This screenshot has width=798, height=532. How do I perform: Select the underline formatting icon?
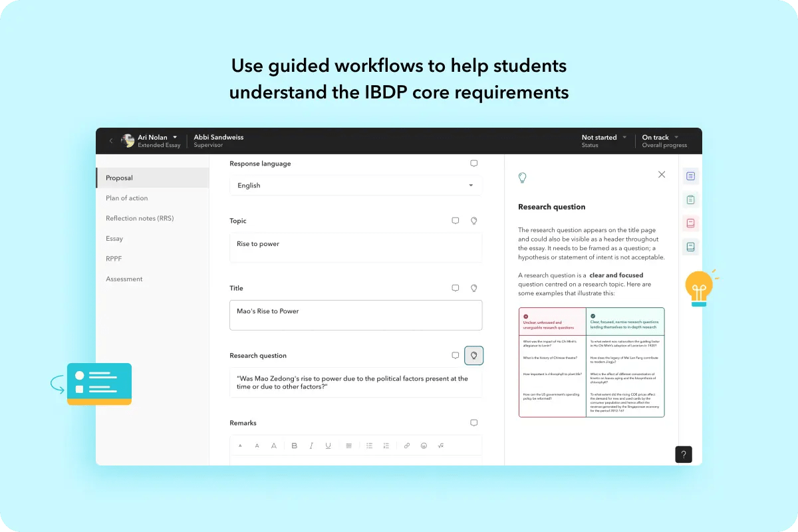click(328, 446)
